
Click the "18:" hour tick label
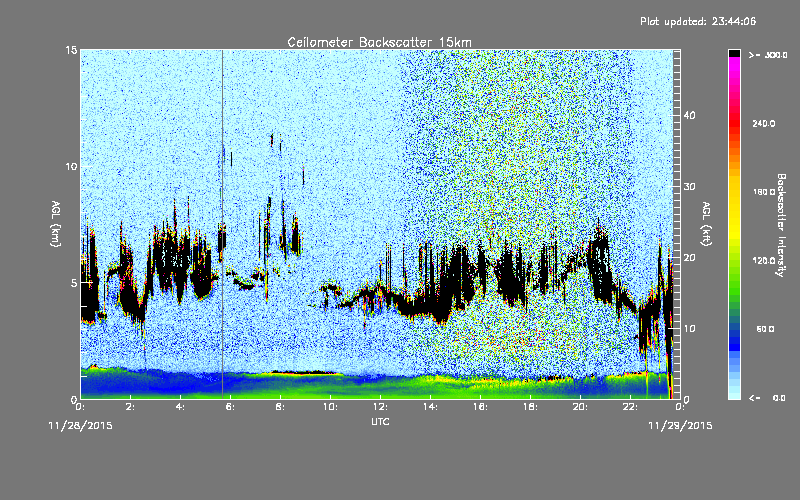pos(530,407)
